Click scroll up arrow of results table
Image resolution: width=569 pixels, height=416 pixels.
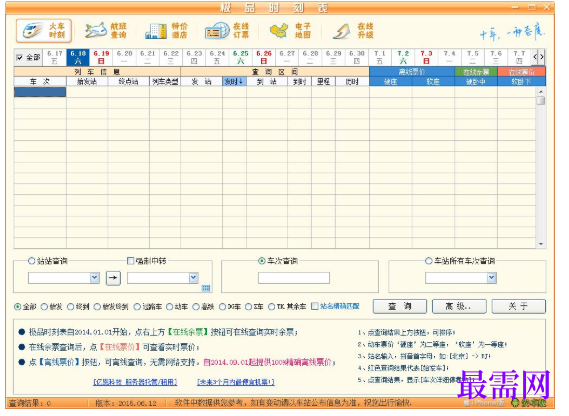click(x=541, y=91)
